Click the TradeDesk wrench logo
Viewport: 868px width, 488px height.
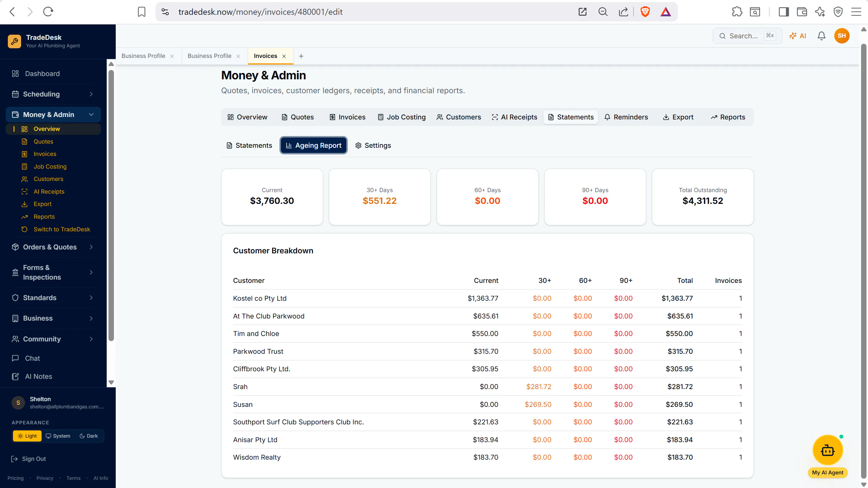tap(14, 41)
